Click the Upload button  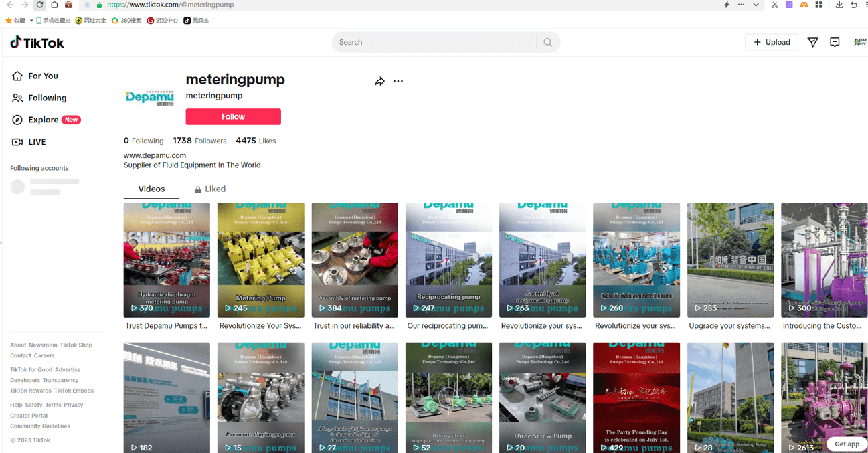point(772,42)
